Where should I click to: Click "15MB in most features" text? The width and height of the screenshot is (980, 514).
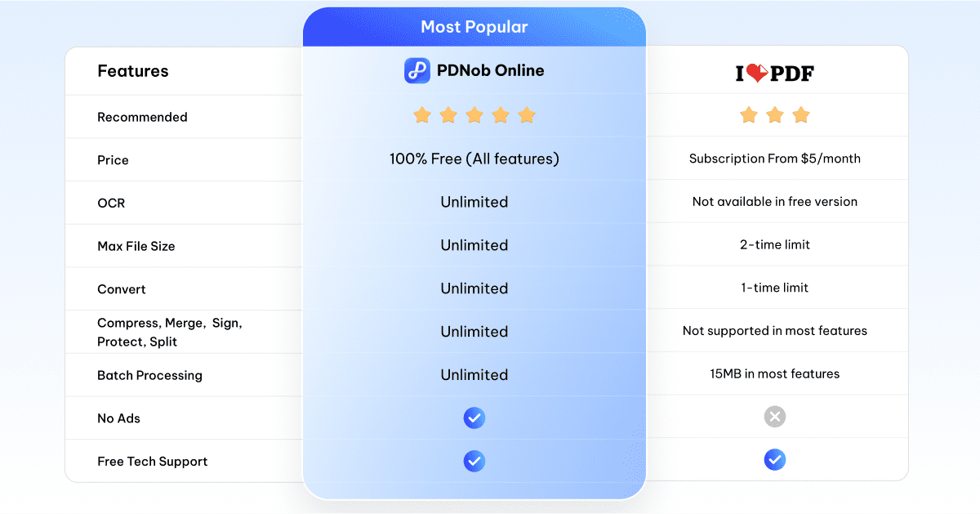click(775, 374)
